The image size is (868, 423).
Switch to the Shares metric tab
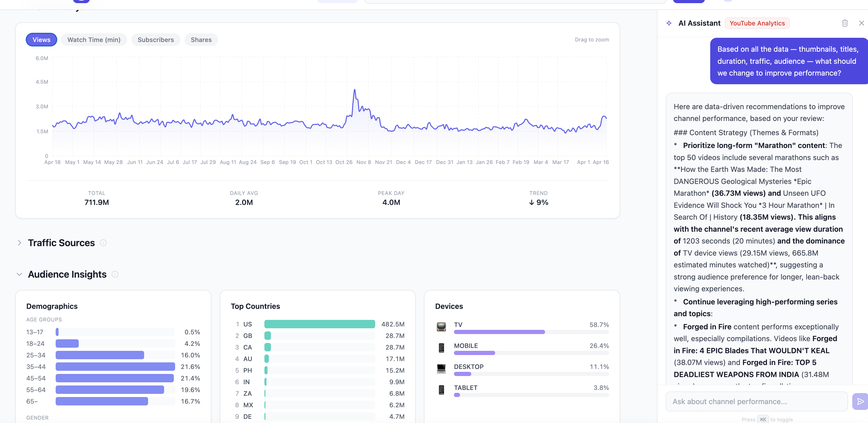pyautogui.click(x=201, y=39)
